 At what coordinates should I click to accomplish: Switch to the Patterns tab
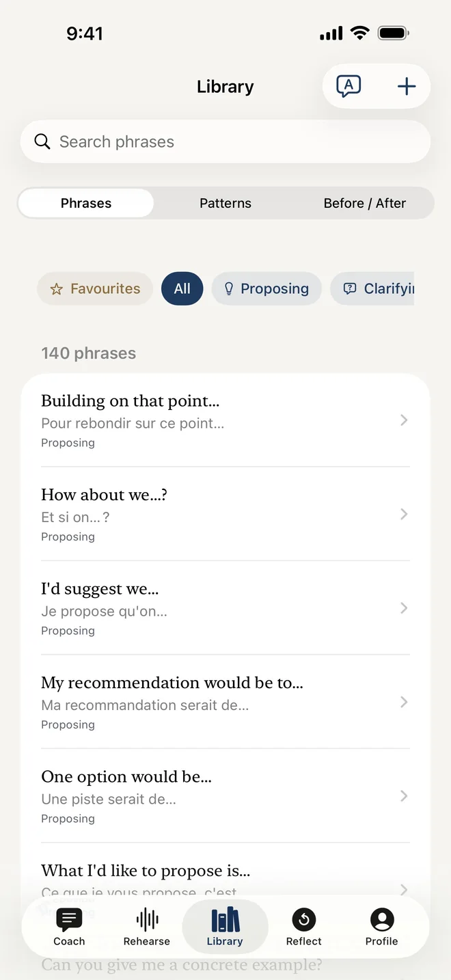tap(225, 203)
